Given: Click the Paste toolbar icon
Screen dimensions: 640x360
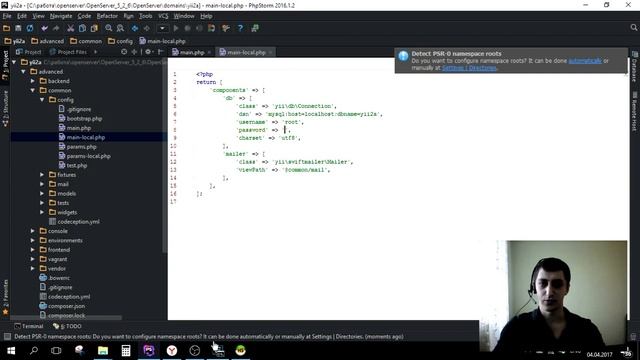Looking at the screenshot, I should pos(94,28).
